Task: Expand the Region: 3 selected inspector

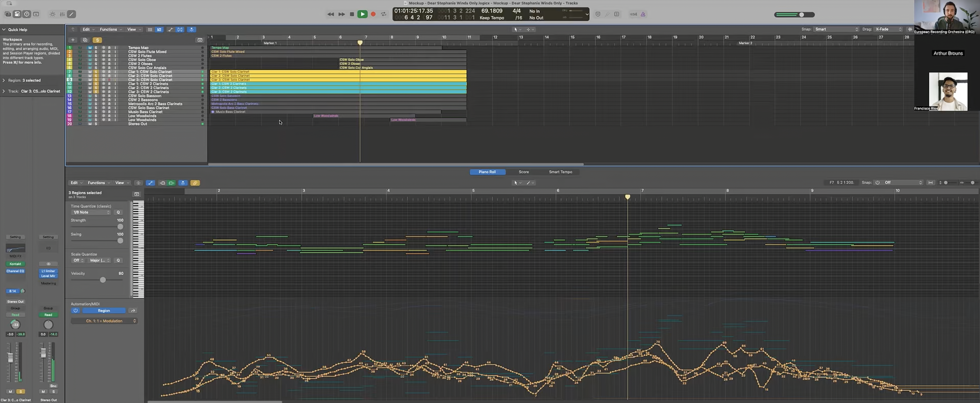Action: coord(4,80)
